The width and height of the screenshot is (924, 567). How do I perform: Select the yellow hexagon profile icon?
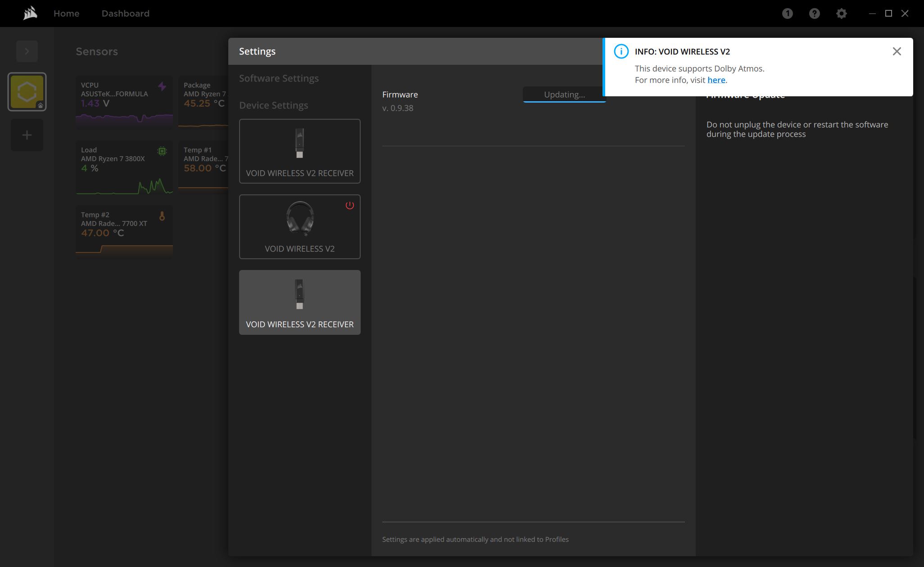(x=27, y=92)
